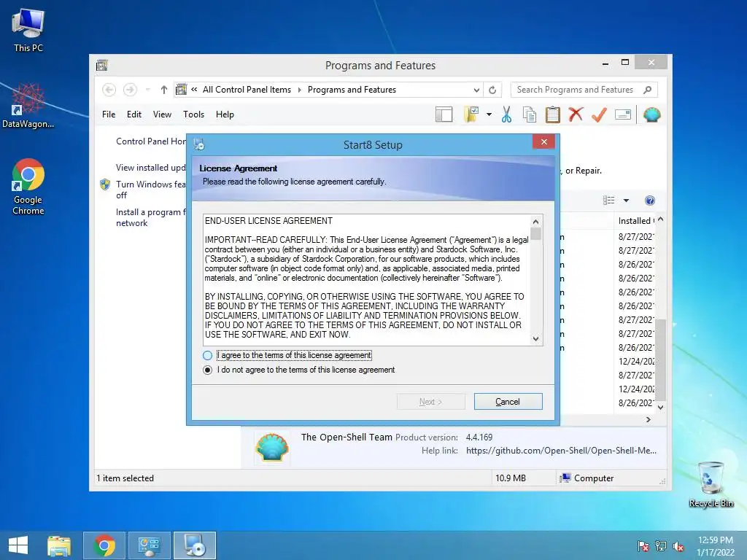
Task: Open the folder settings dropdown arrow
Action: [x=489, y=114]
